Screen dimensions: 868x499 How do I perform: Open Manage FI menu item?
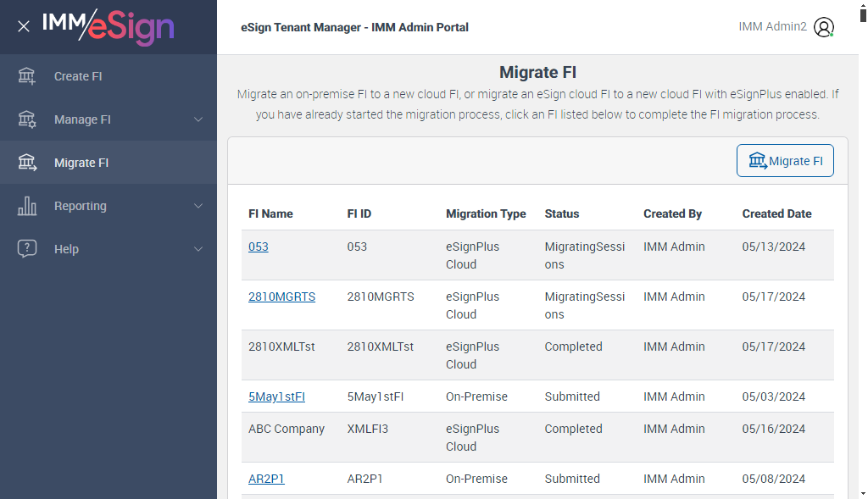(108, 119)
